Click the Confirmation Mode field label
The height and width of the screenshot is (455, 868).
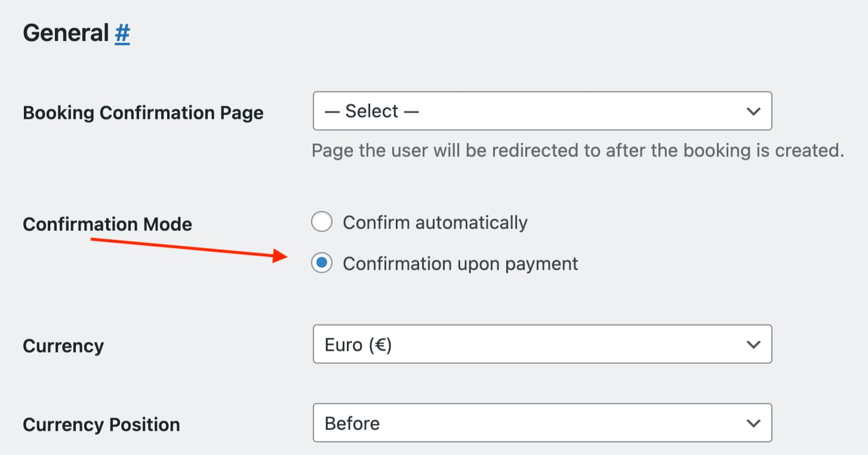click(x=107, y=224)
